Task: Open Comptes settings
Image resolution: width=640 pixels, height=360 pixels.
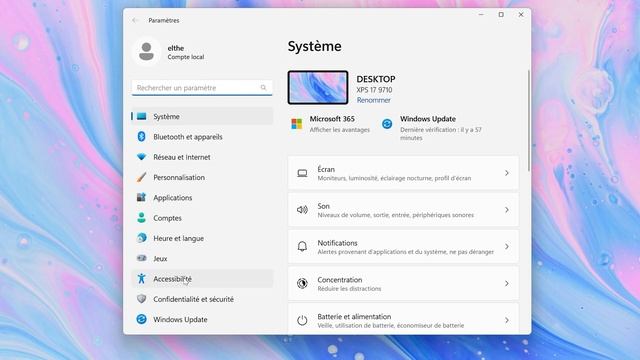Action: [202, 218]
